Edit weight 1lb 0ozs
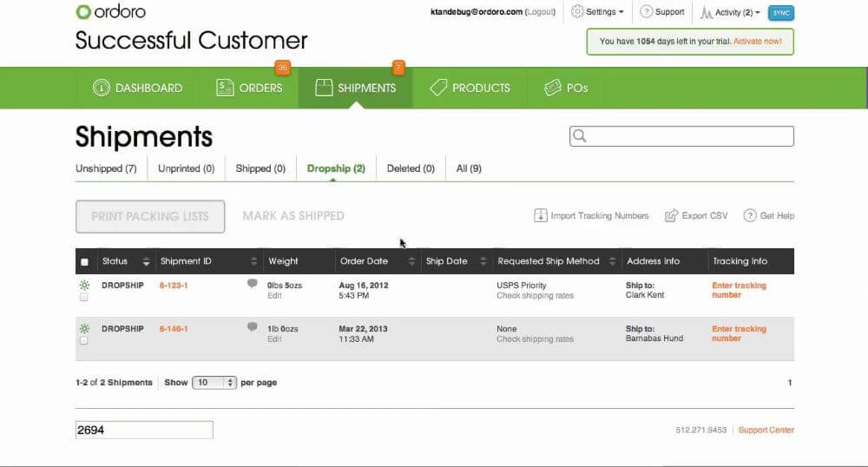The width and height of the screenshot is (868, 467). [x=274, y=339]
